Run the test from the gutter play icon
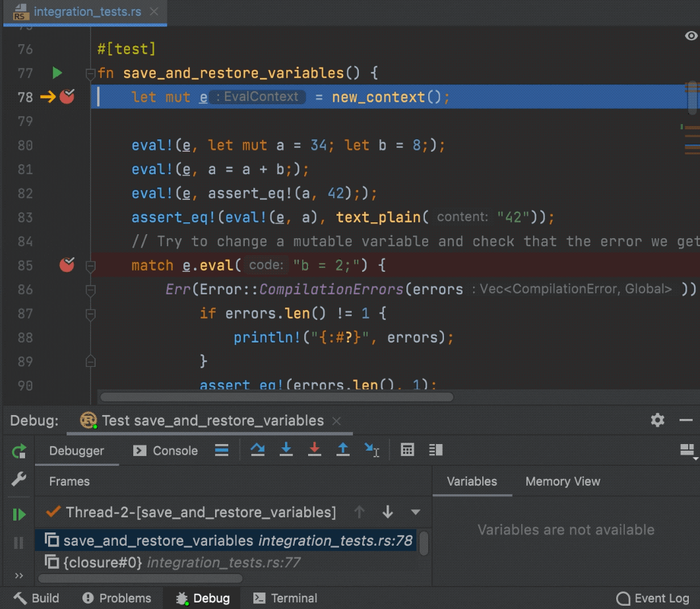This screenshot has width=700, height=609. point(57,73)
